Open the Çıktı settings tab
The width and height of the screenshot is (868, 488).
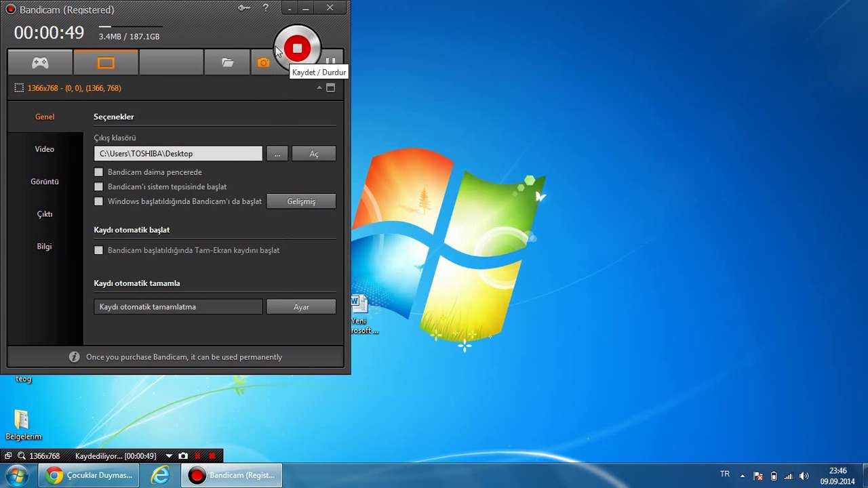click(x=45, y=214)
